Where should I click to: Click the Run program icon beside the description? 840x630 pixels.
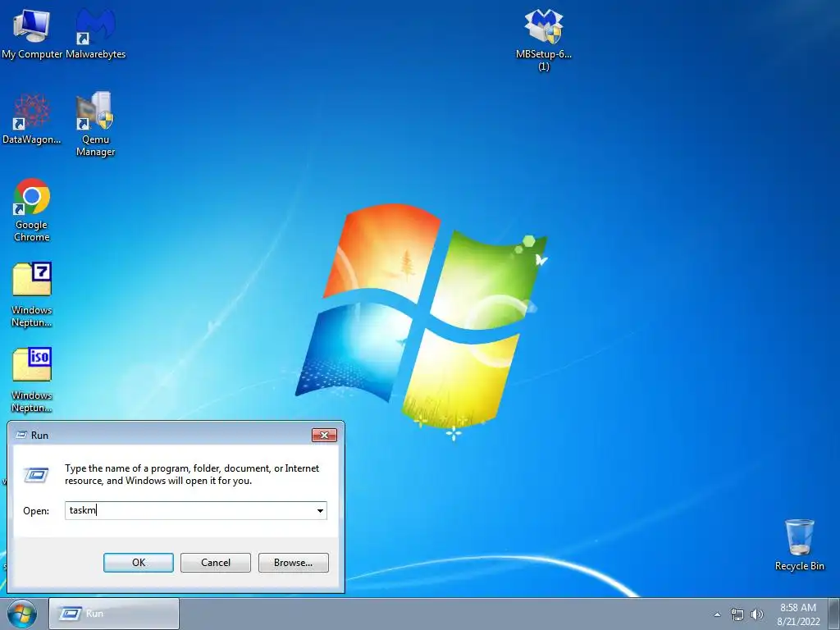[36, 475]
